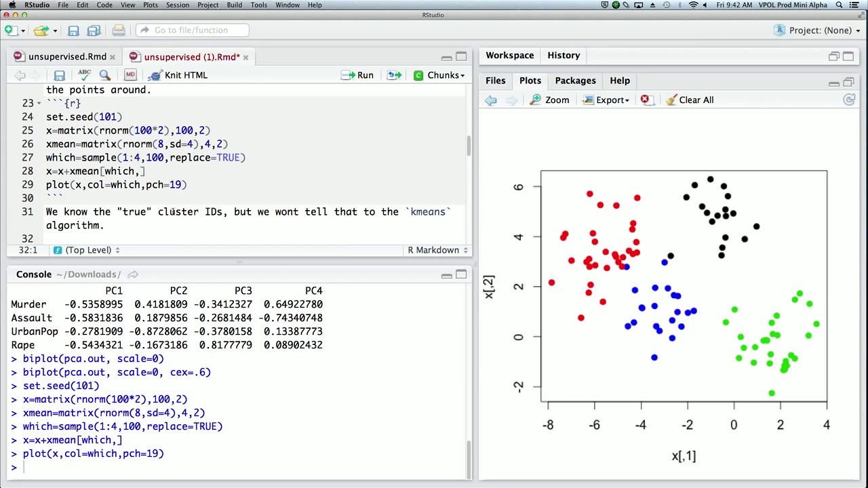Maximize the Workspace pane

[848, 56]
